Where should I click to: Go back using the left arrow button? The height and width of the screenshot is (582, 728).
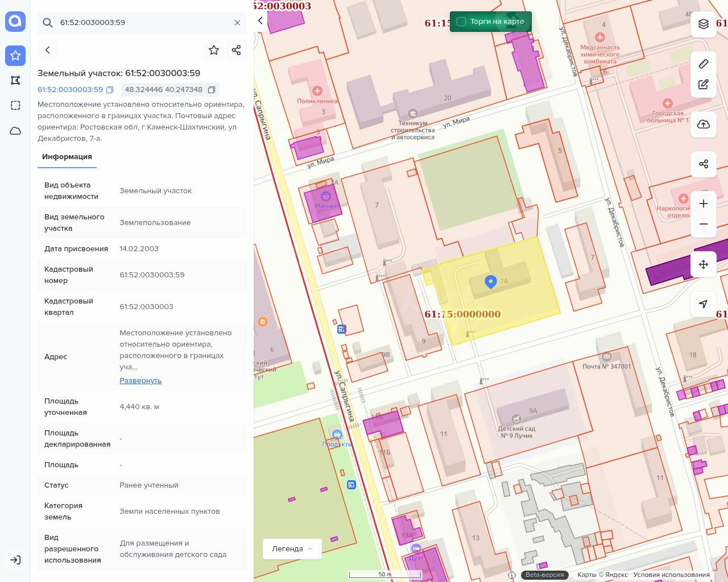(x=48, y=50)
